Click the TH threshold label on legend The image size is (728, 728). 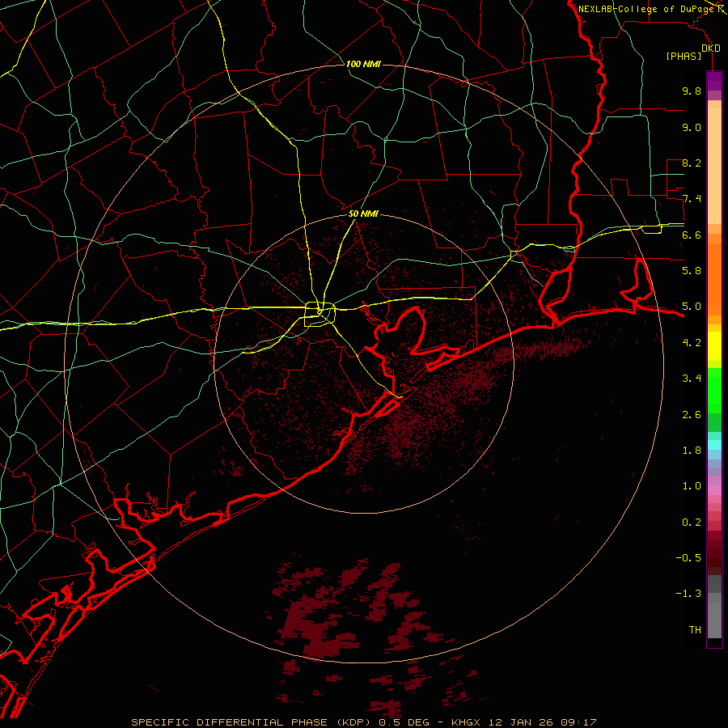coord(695,630)
